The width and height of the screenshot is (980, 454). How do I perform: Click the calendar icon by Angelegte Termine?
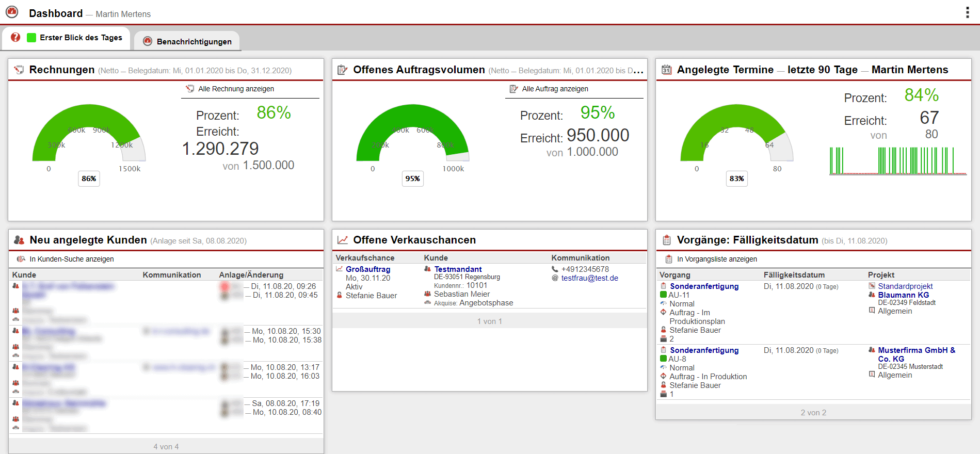tap(666, 70)
